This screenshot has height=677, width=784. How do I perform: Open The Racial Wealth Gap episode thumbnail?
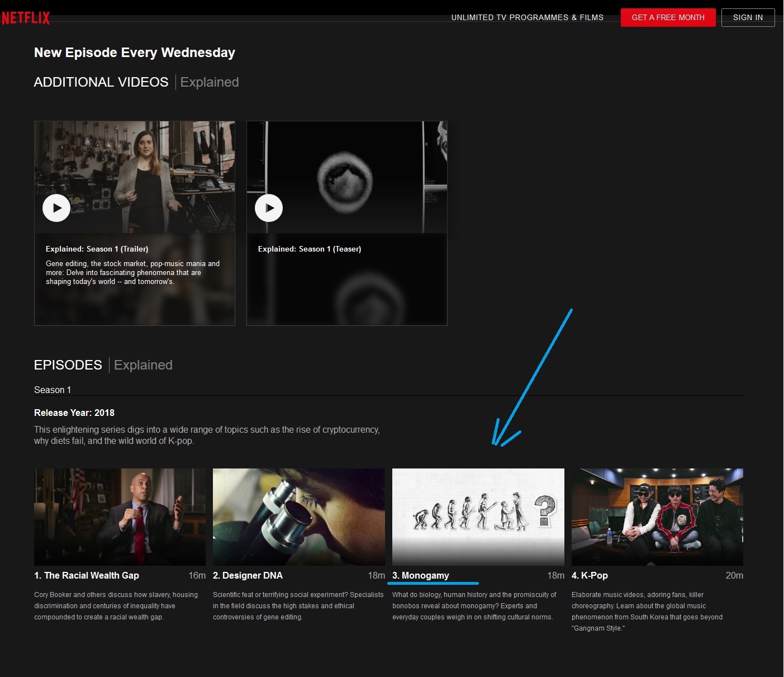[x=120, y=517]
